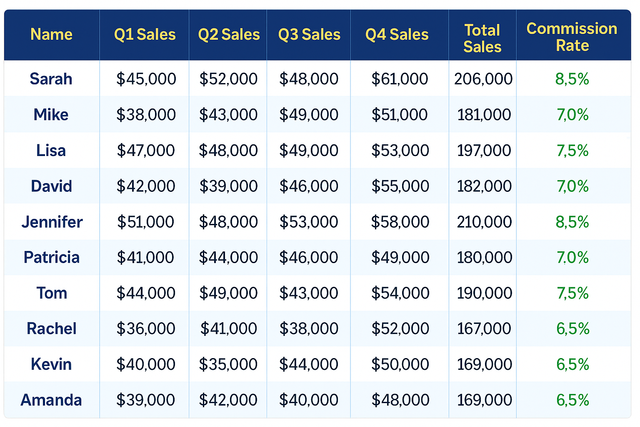Click the Total Sales column header
This screenshot has width=640, height=427.
pyautogui.click(x=483, y=39)
